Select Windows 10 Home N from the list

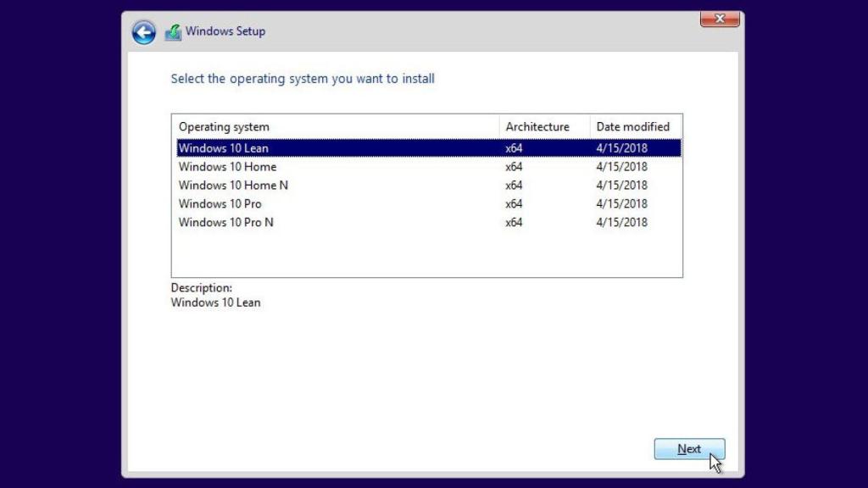click(x=233, y=185)
